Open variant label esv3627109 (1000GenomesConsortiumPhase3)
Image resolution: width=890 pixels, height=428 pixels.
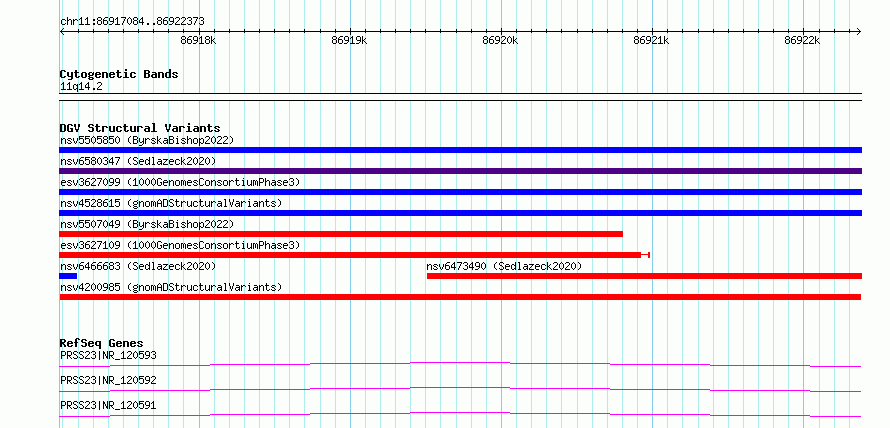tap(180, 245)
